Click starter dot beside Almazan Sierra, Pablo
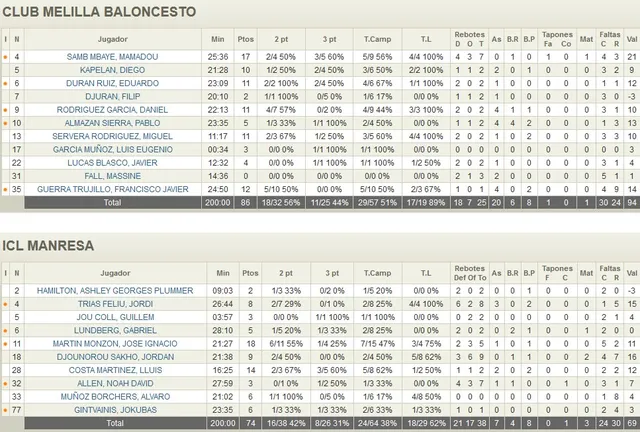The image size is (640, 432). [6, 122]
